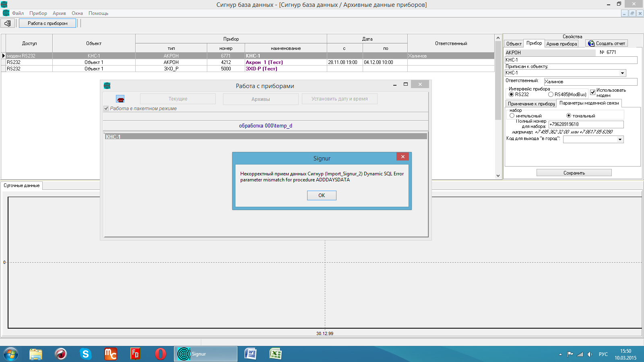Select the ЭХО-Р (Тест) device row
This screenshot has height=362, width=644.
click(x=262, y=69)
